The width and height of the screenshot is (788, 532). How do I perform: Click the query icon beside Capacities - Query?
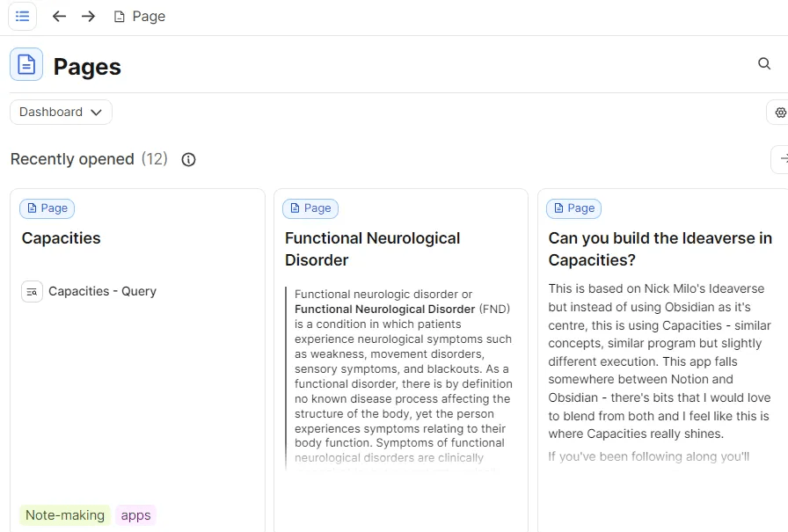click(32, 291)
